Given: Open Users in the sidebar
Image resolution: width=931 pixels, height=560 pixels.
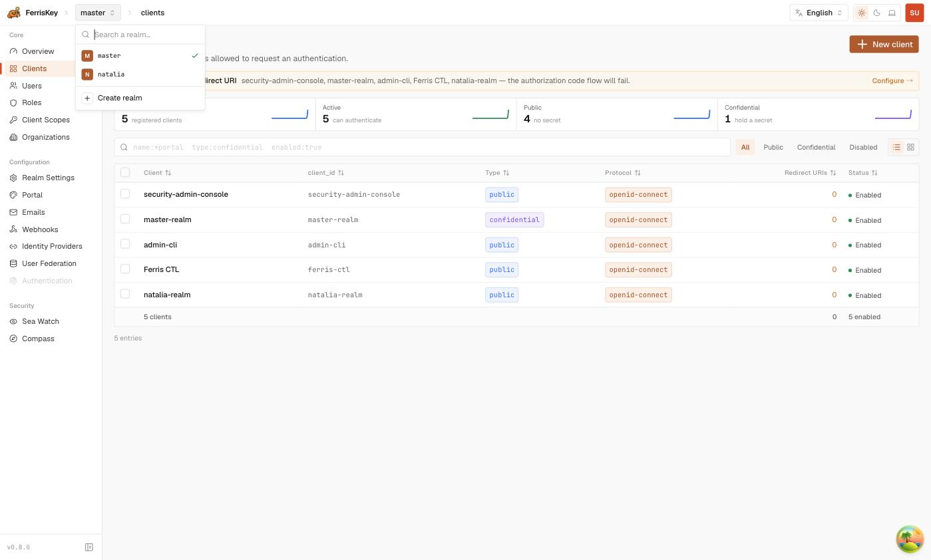Looking at the screenshot, I should tap(32, 86).
